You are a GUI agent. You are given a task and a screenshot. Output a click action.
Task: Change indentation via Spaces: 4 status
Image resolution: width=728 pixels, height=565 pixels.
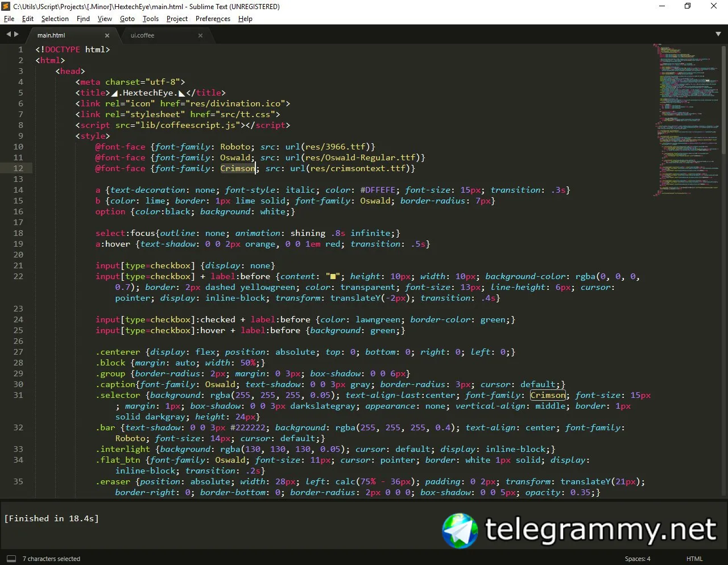point(637,559)
